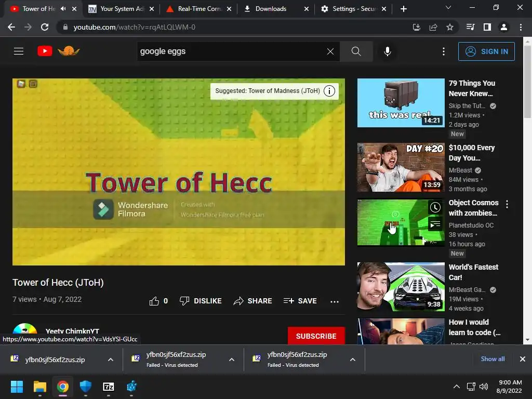Clear the google eggs search text
This screenshot has height=399, width=532.
click(330, 51)
